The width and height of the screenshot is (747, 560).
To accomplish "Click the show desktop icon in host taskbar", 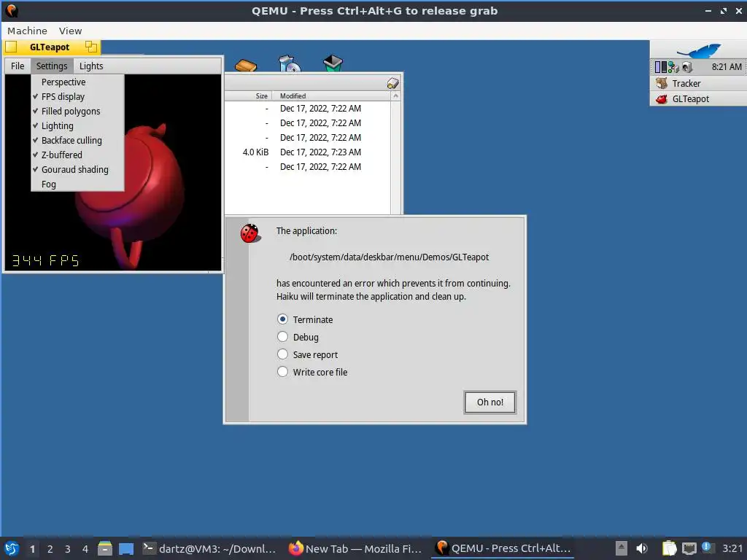I will coord(126,548).
